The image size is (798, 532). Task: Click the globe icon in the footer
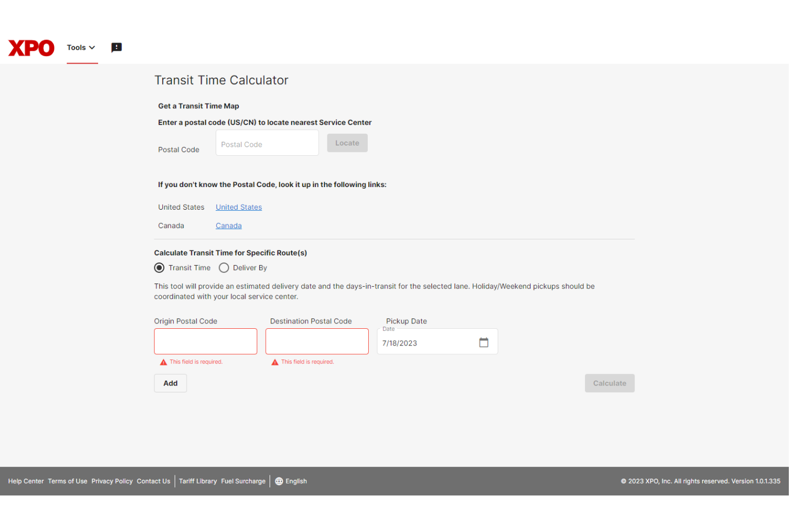click(x=278, y=481)
